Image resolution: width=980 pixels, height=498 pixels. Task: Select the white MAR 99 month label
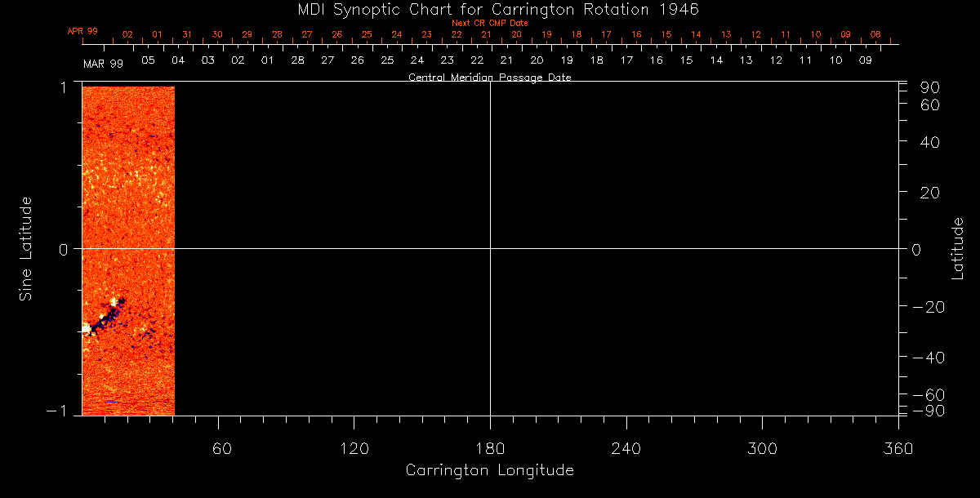pos(103,64)
